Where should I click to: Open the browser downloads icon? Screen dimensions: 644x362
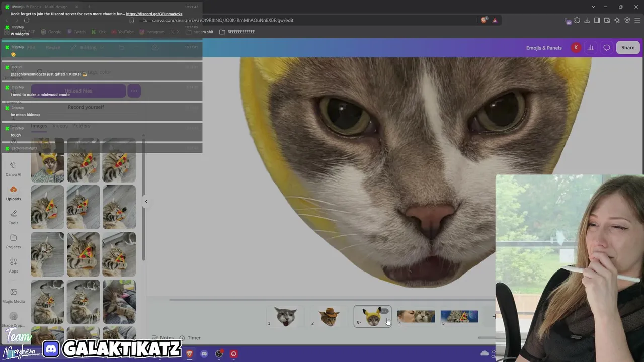coord(587,20)
